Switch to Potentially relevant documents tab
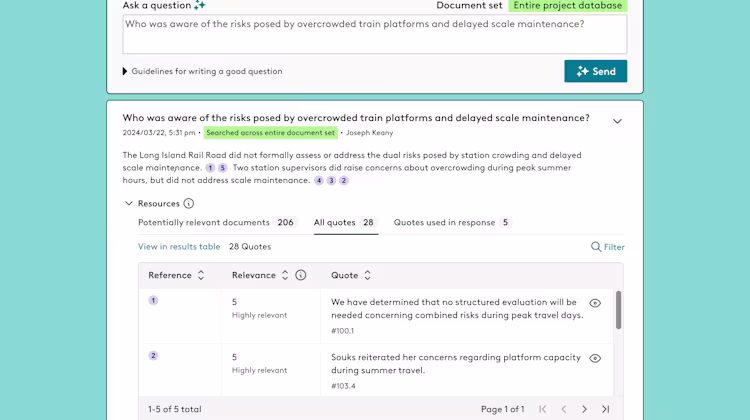This screenshot has height=420, width=750. coord(216,222)
